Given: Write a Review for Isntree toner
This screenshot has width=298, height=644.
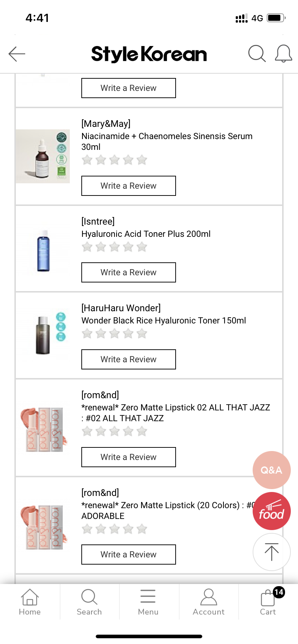Looking at the screenshot, I should pos(128,272).
